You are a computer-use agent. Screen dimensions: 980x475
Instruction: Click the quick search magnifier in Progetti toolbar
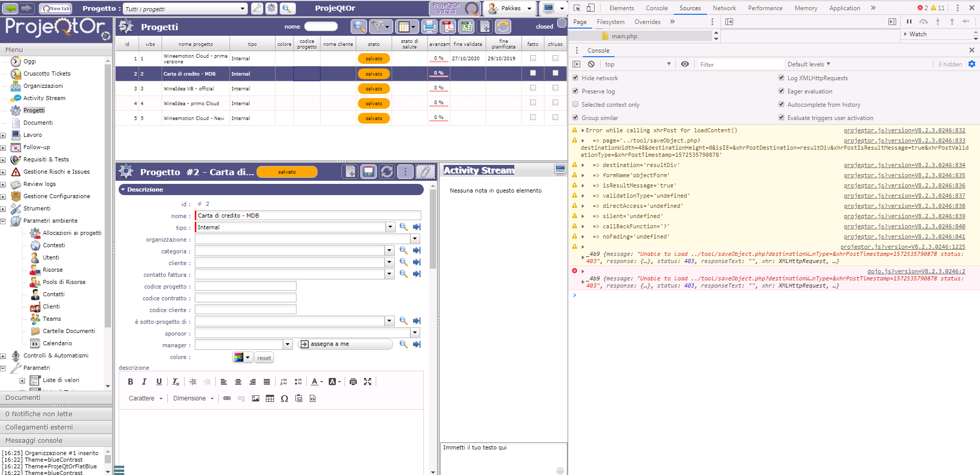[359, 27]
